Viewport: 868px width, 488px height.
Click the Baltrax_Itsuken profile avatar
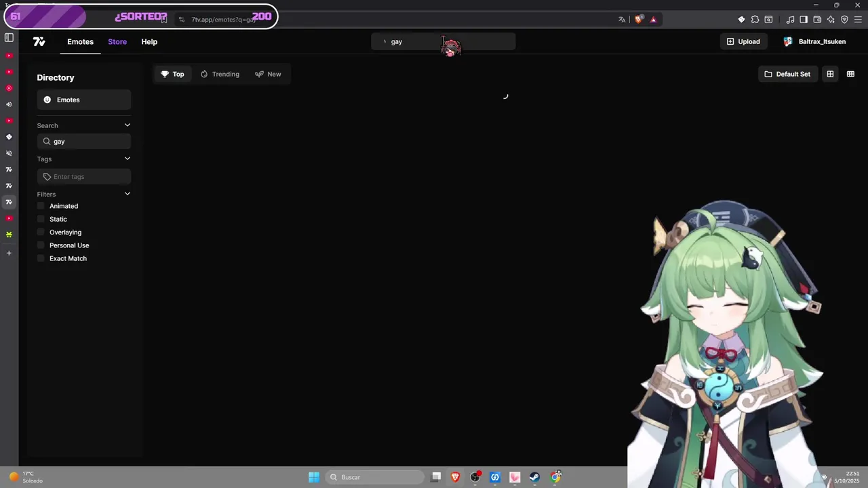coord(788,42)
